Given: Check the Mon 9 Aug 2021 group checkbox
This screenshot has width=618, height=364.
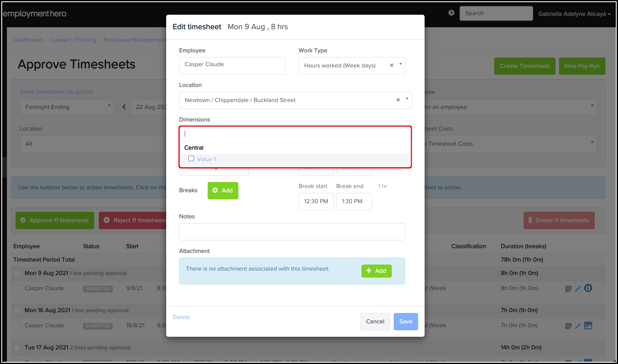Looking at the screenshot, I should (17, 273).
